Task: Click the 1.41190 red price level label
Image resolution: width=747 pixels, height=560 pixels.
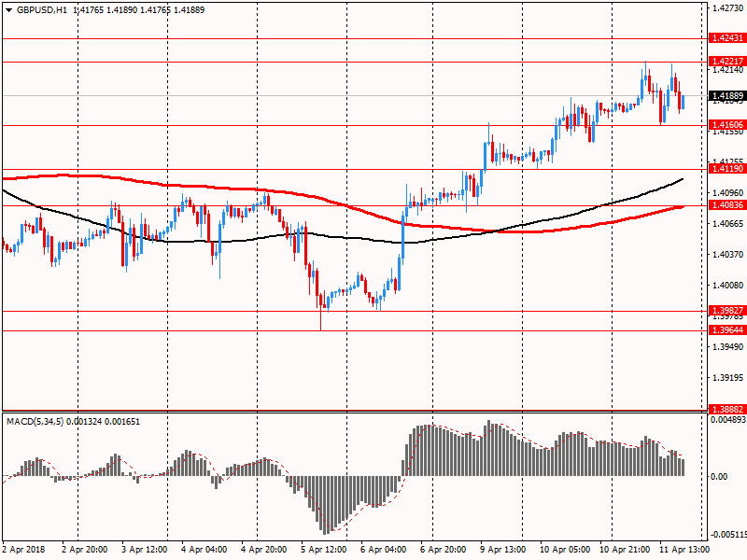Action: pyautogui.click(x=727, y=169)
